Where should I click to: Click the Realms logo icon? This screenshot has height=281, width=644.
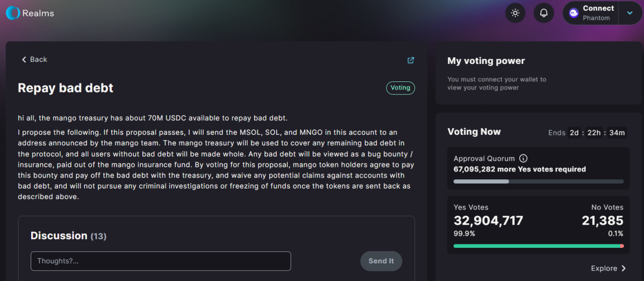point(13,13)
